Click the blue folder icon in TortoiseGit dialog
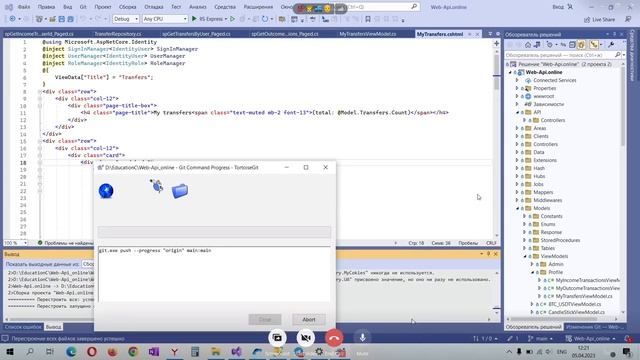The width and height of the screenshot is (640, 360). point(180,191)
